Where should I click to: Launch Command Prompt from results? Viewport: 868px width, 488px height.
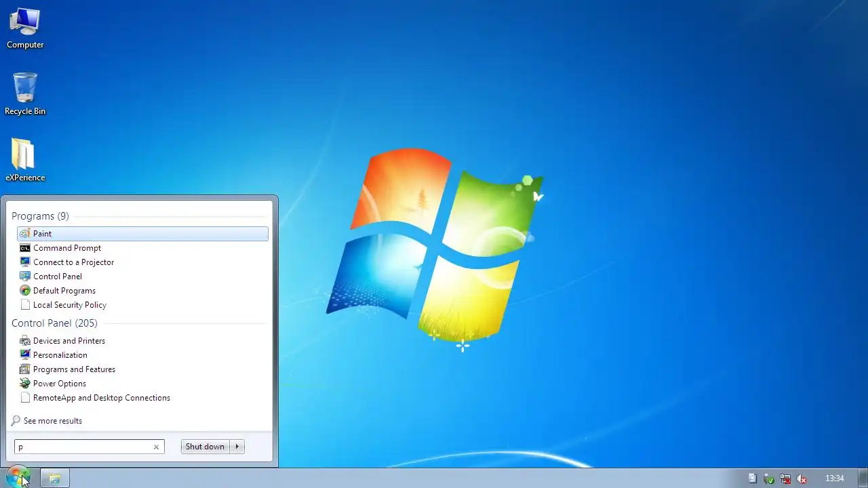coord(142,248)
